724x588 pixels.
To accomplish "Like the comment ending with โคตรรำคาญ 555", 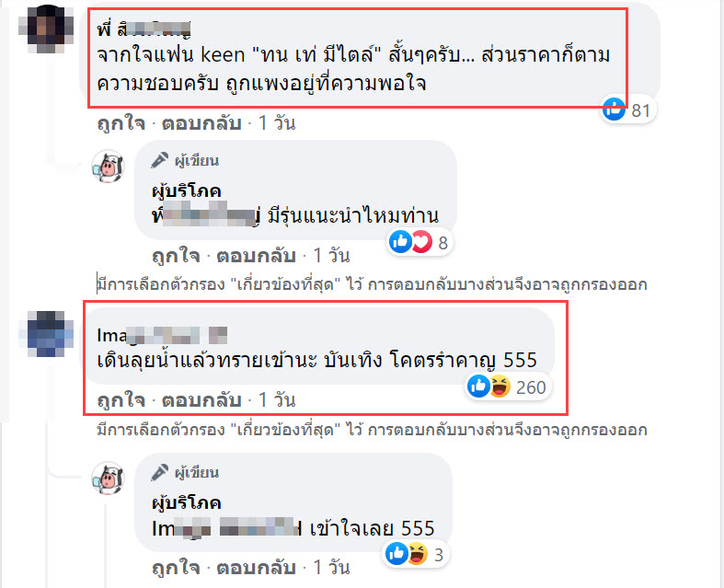I will pos(121,400).
